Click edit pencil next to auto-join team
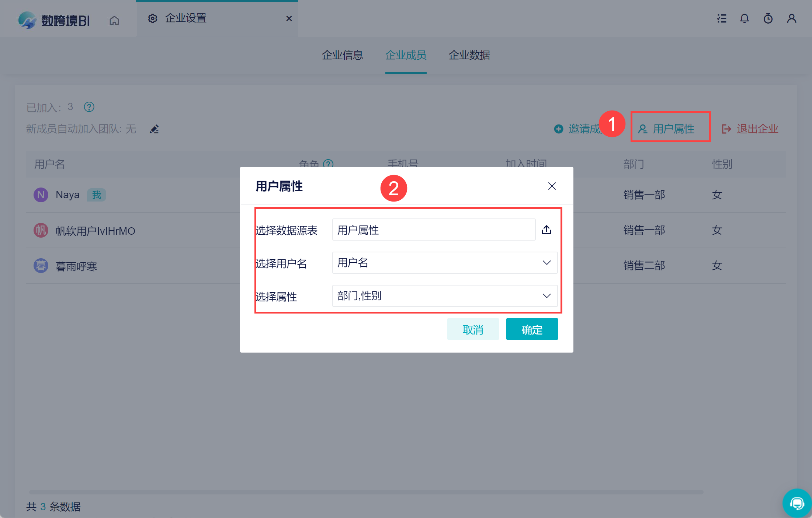This screenshot has height=518, width=812. coord(154,129)
